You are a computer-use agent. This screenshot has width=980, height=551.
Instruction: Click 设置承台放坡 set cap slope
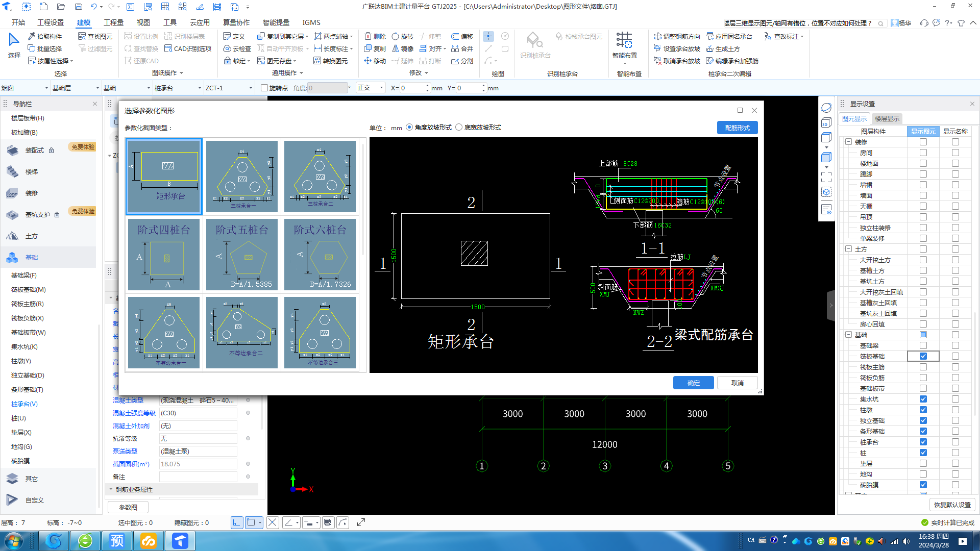point(677,48)
